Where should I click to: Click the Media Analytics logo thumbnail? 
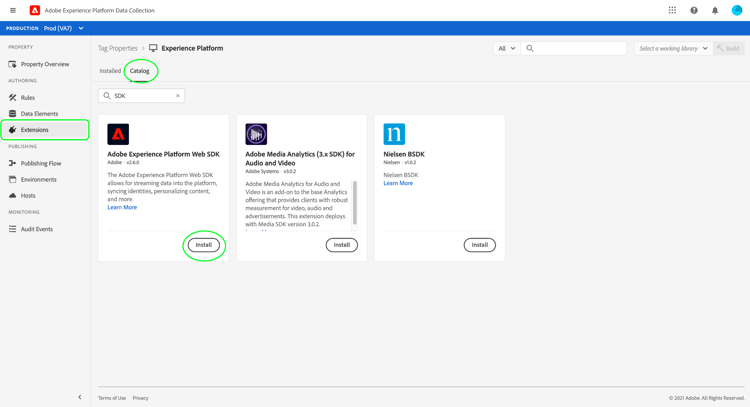click(256, 134)
